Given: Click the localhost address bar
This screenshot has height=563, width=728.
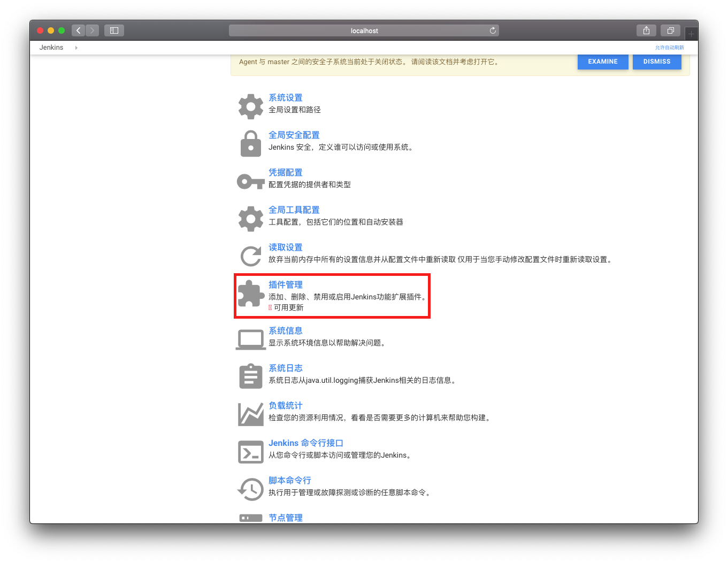Looking at the screenshot, I should [364, 30].
